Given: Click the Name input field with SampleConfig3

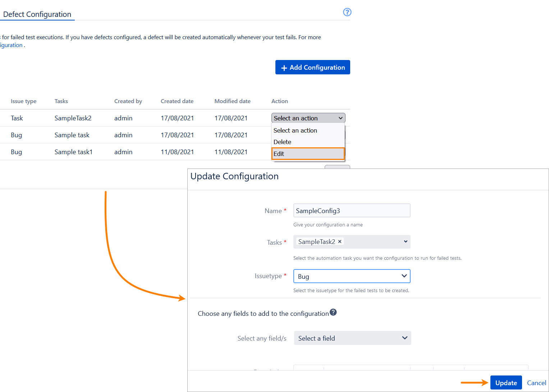Looking at the screenshot, I should [351, 211].
